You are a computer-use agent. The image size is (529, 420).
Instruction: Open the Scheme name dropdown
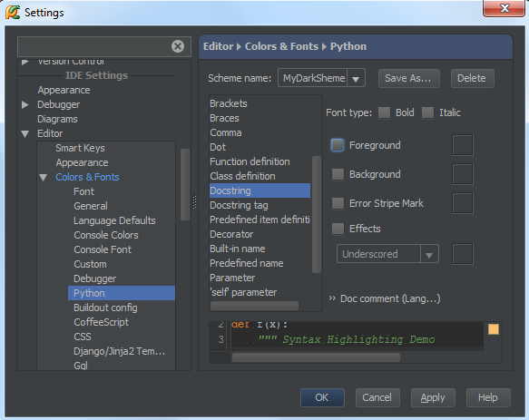click(356, 78)
